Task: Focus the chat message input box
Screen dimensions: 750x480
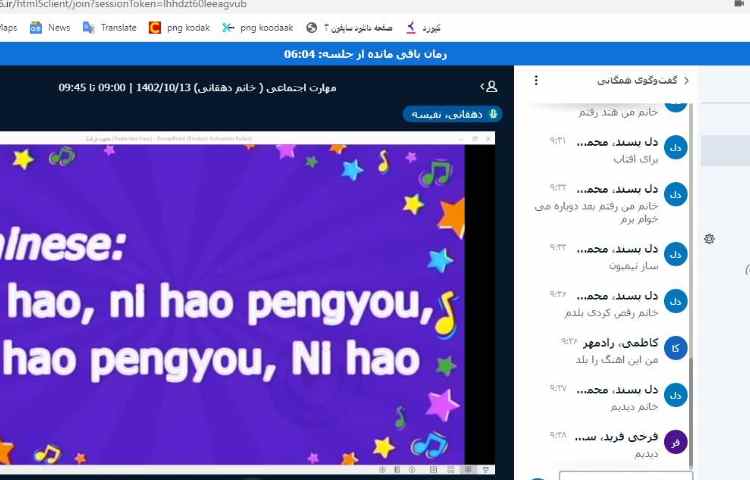Action: [626, 476]
